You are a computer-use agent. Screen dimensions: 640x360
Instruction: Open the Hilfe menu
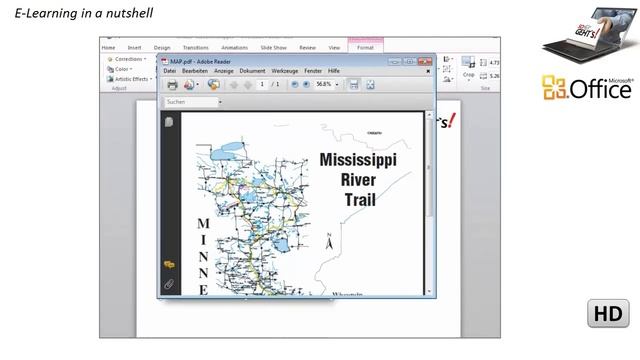[x=334, y=71]
